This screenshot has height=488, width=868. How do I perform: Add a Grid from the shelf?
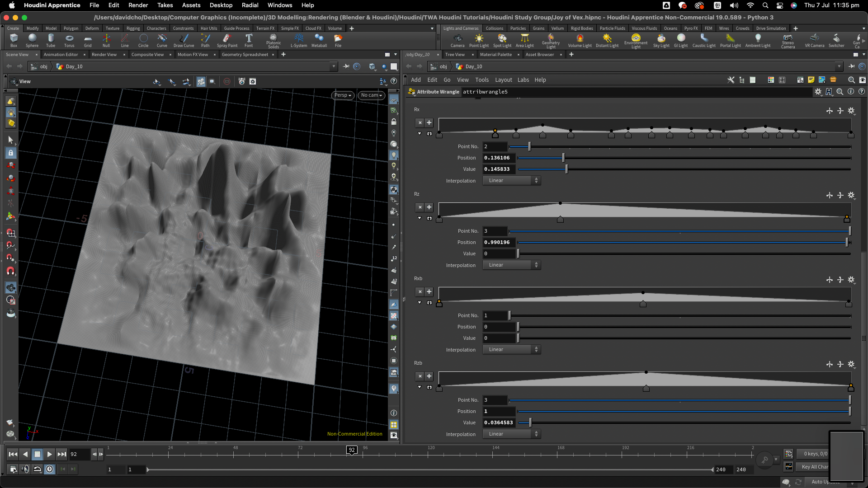pos(88,40)
